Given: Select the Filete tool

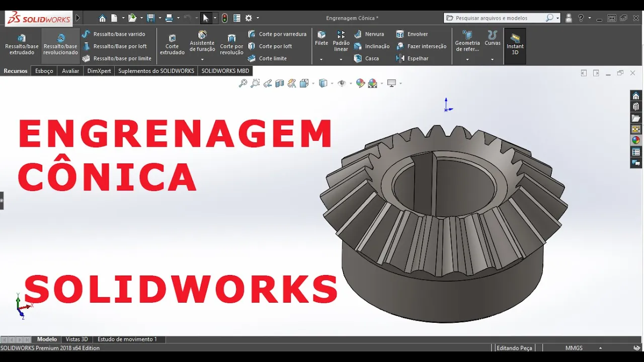Looking at the screenshot, I should 321,38.
